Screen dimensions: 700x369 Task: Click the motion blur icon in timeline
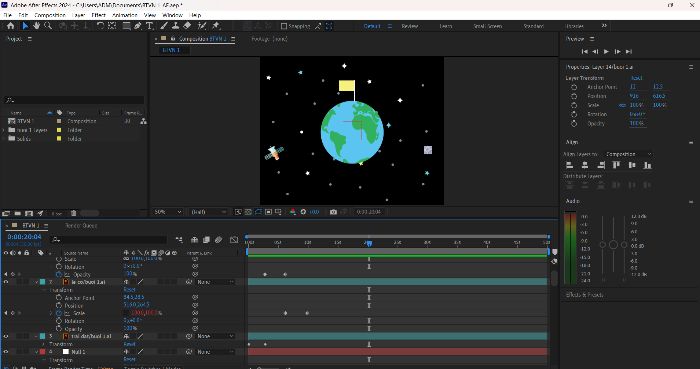(218, 240)
